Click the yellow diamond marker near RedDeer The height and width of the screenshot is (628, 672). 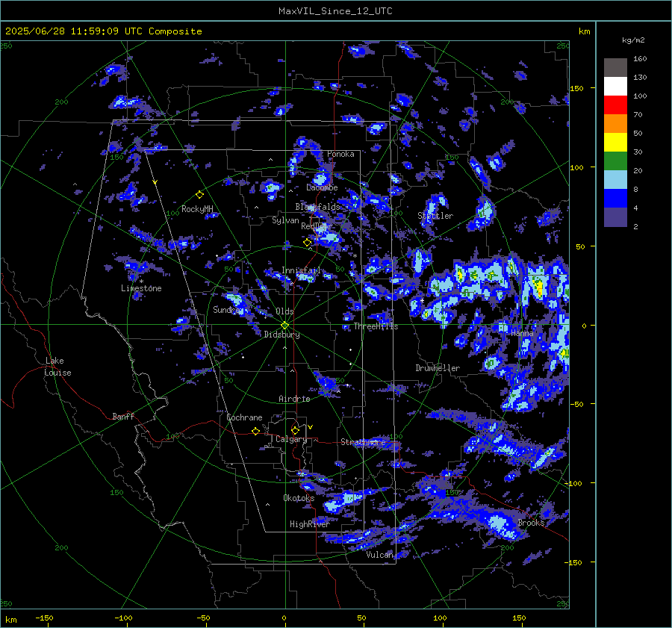[x=307, y=243]
